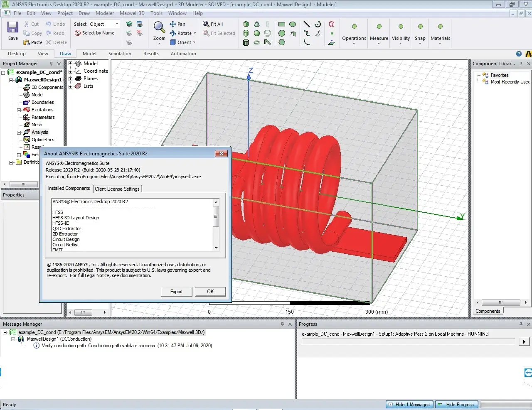Click OK in the About dialog
Viewport: 532px width, 410px height.
tap(210, 292)
